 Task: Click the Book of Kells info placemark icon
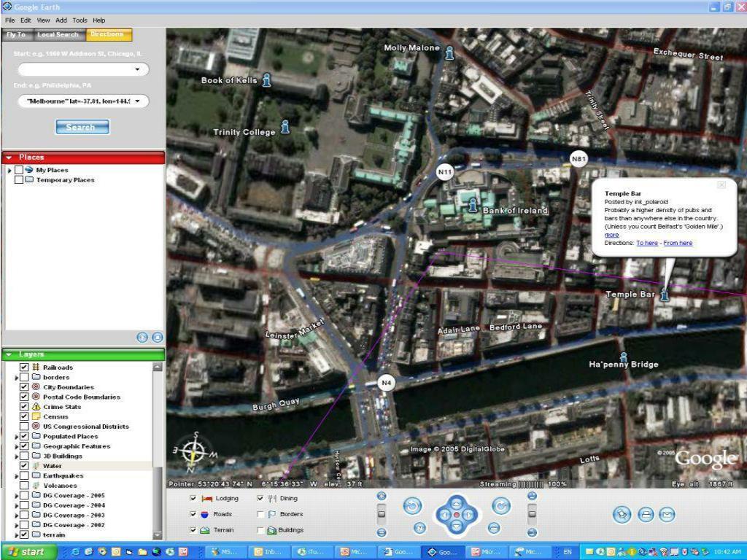pyautogui.click(x=267, y=80)
